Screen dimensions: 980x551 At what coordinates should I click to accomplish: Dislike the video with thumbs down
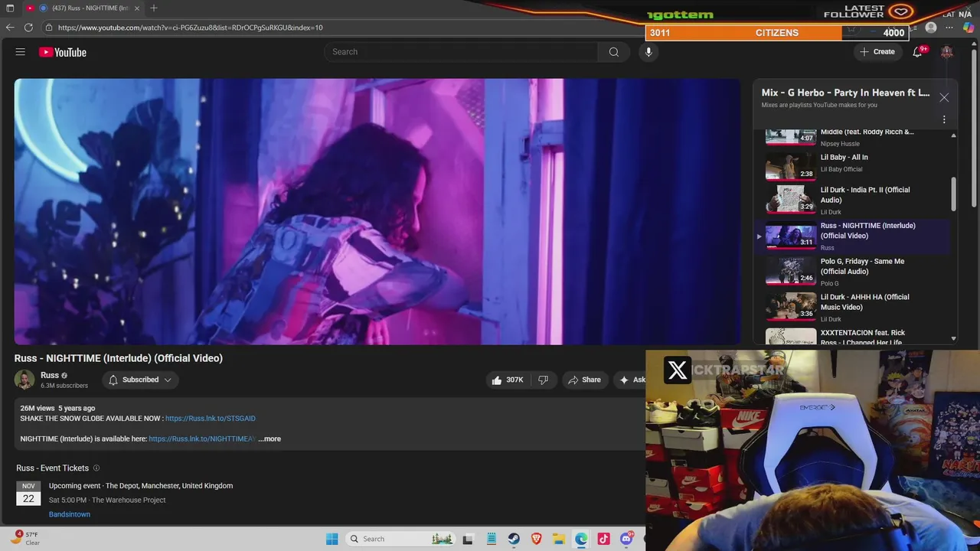click(543, 380)
